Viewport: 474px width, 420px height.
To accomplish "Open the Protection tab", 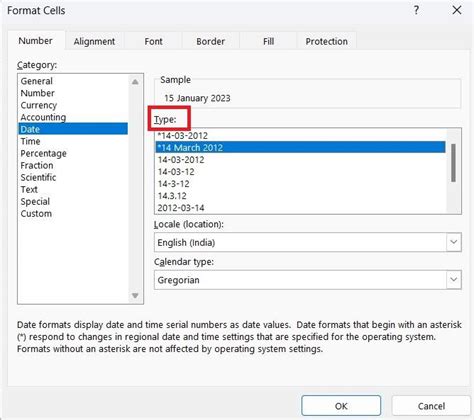I will coord(327,41).
